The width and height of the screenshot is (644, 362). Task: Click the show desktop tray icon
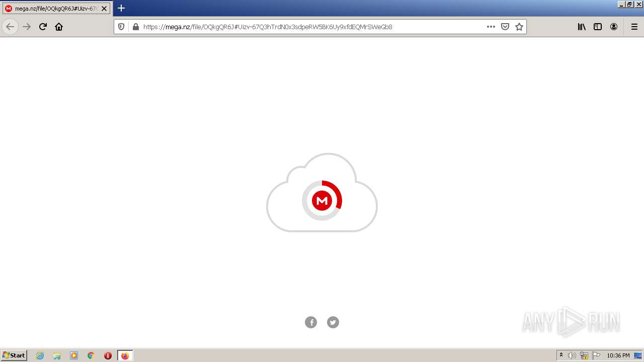point(638,355)
